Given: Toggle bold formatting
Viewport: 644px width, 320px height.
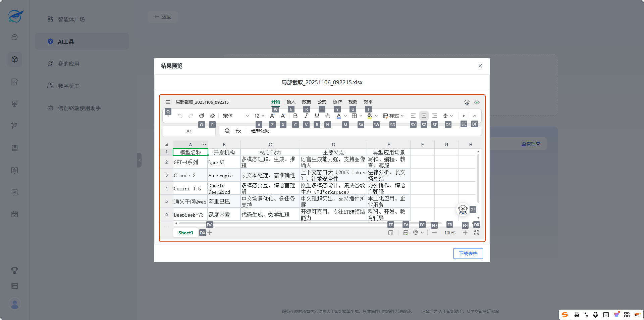Looking at the screenshot, I should [x=295, y=116].
